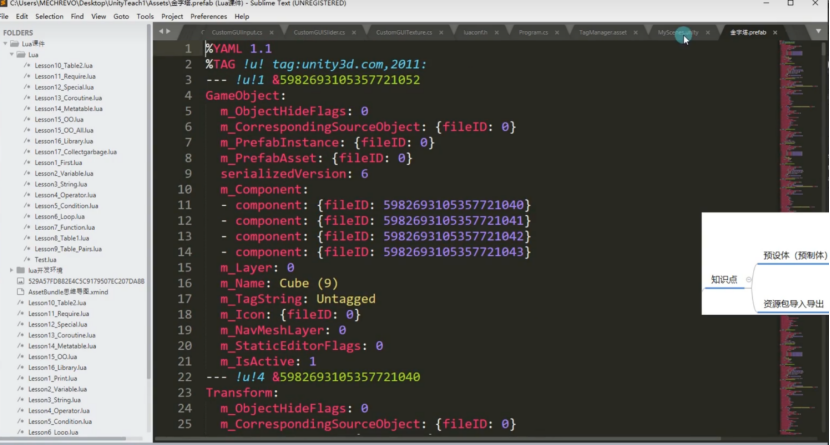Click the 资源包导入导出 mind-map node
This screenshot has height=445, width=830.
pyautogui.click(x=793, y=304)
